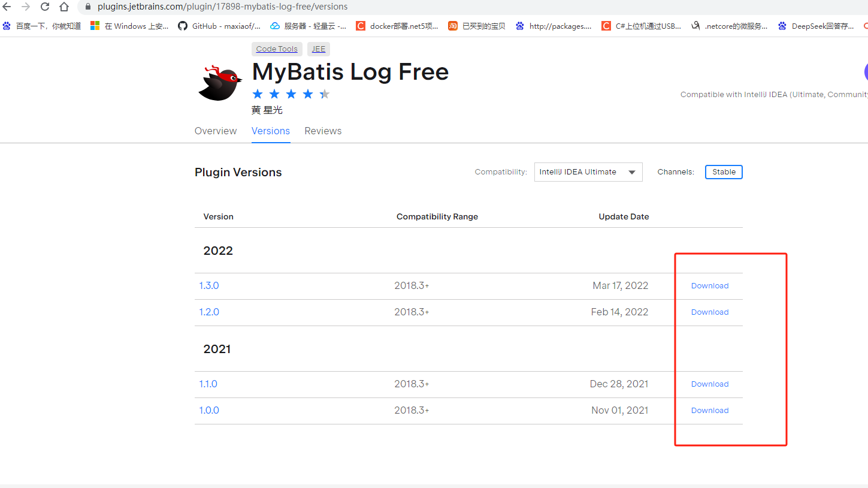Click the Dec 28, 2021 update date

click(619, 384)
